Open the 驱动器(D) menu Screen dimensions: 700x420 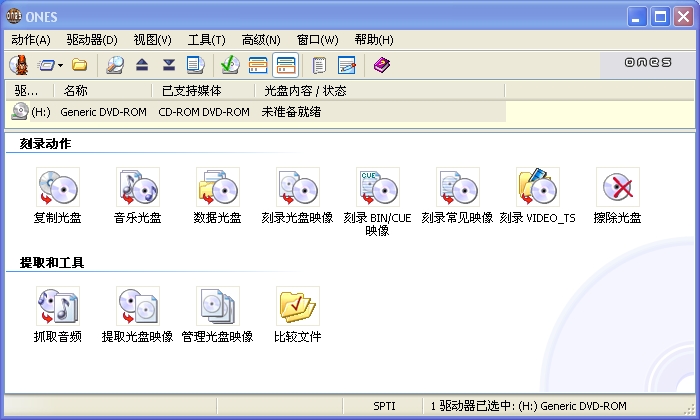pos(92,40)
